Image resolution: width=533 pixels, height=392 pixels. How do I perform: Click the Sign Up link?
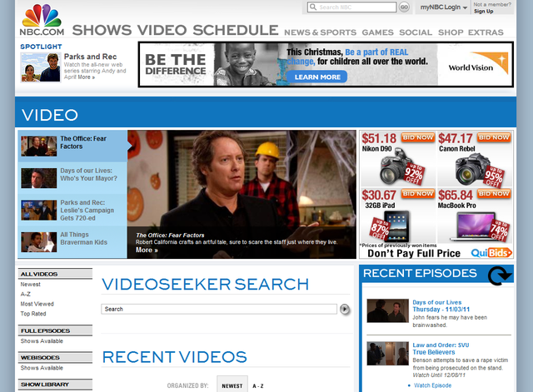[x=484, y=12]
